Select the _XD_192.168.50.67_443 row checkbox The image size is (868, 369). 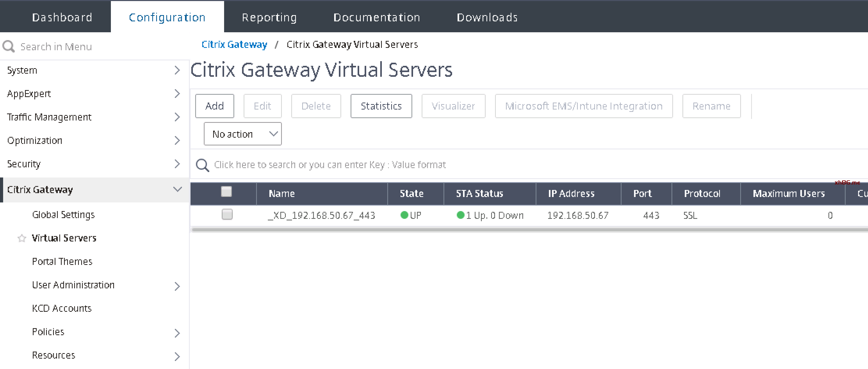[x=227, y=214]
